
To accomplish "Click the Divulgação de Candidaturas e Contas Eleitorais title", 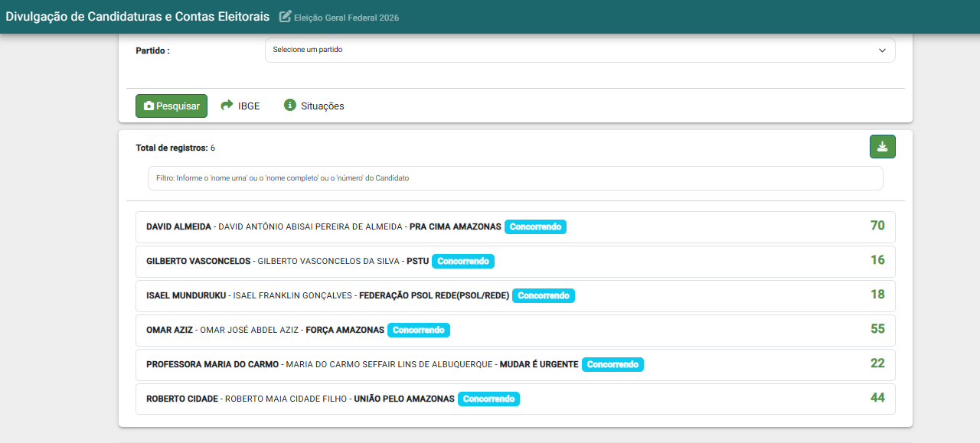I will coord(138,16).
